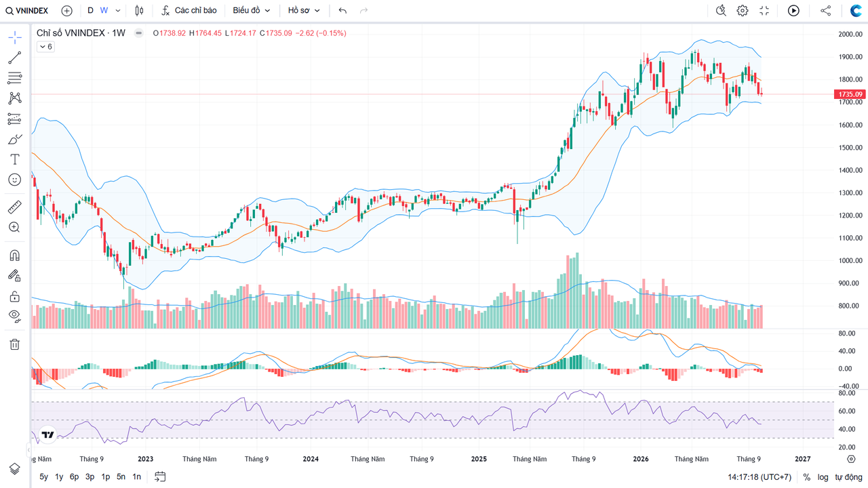Screen dimensions: 868x488
Task: Select the 5y date range
Action: [x=43, y=477]
